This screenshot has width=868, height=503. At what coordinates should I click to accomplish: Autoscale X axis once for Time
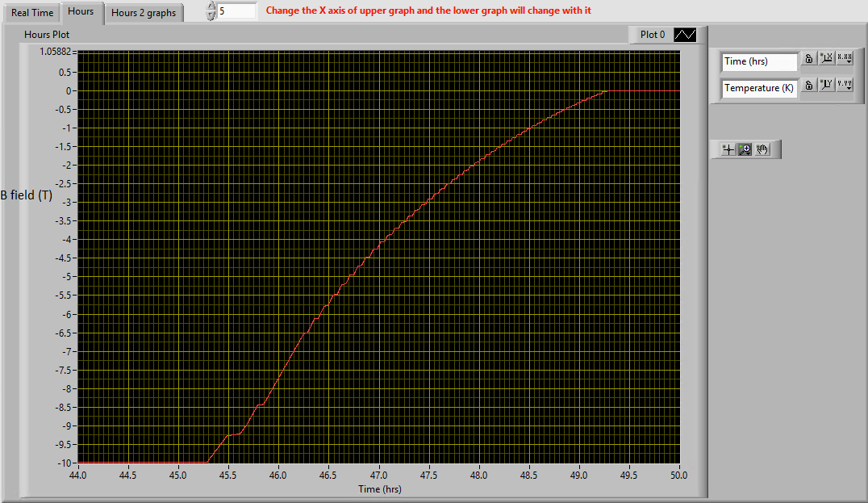(x=826, y=61)
